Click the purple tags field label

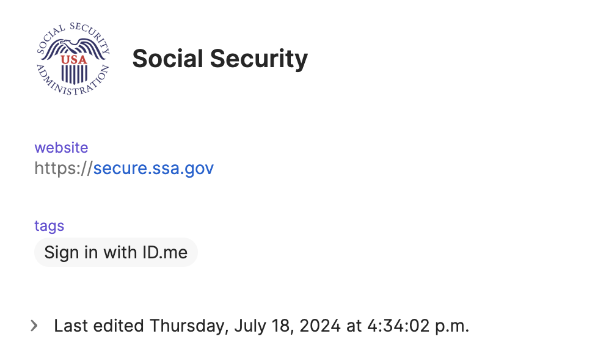click(49, 225)
